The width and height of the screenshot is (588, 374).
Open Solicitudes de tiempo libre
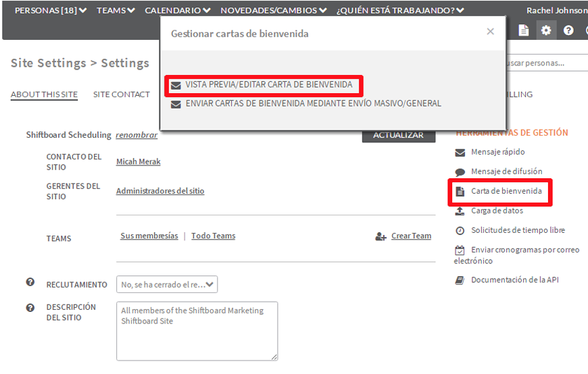point(518,230)
